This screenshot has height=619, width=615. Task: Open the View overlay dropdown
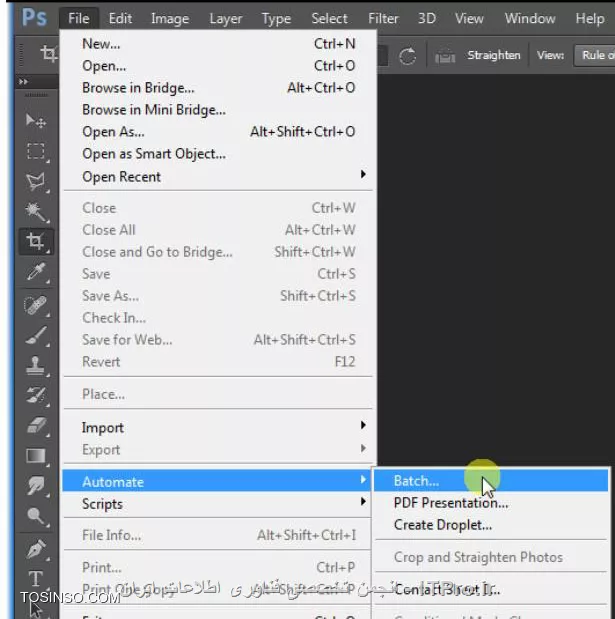(594, 55)
